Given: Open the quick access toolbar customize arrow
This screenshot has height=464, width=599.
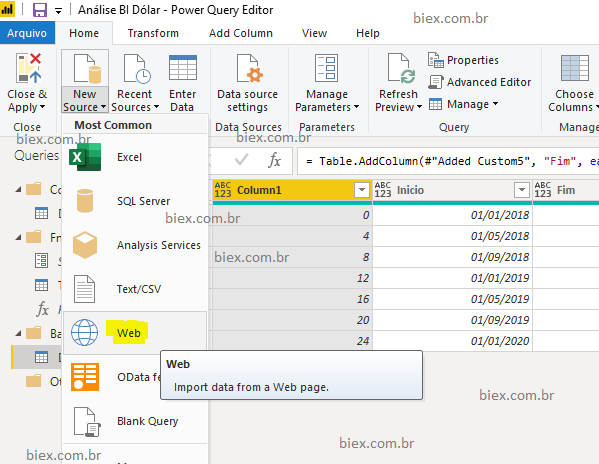Looking at the screenshot, I should tap(58, 11).
